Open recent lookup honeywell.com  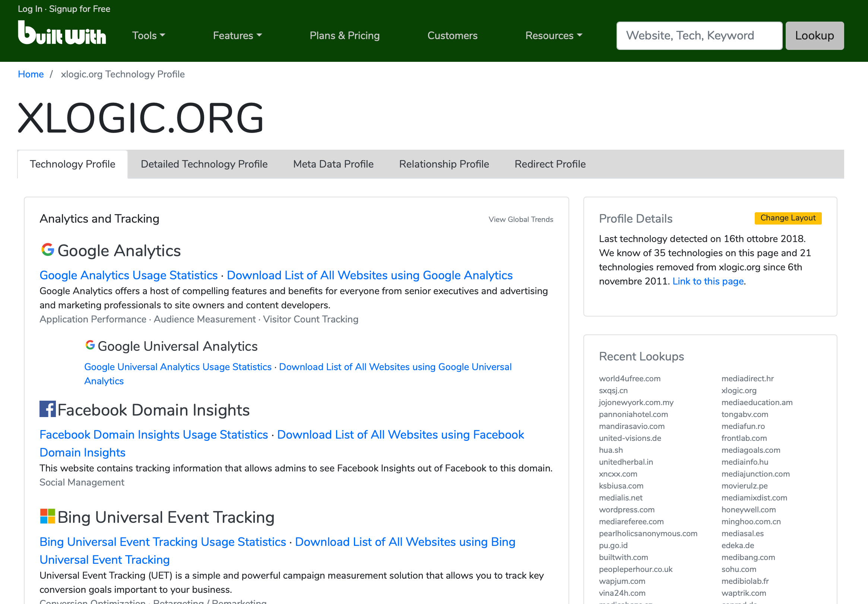(748, 509)
